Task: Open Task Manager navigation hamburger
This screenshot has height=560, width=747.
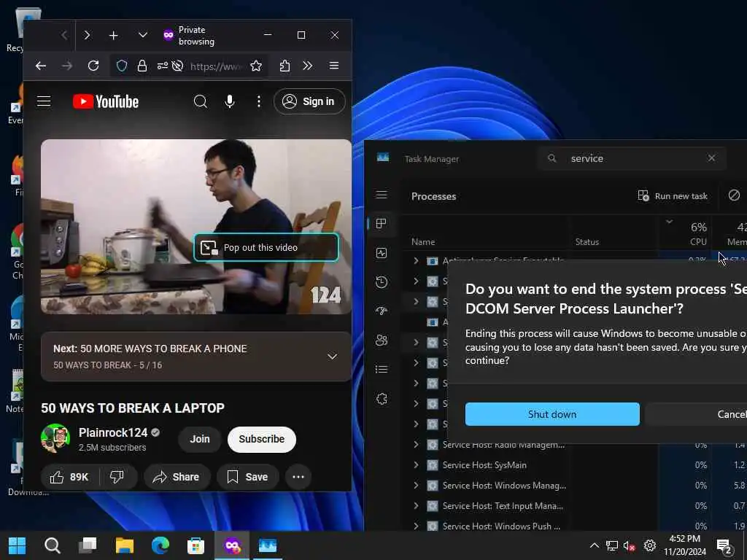Action: coord(381,195)
